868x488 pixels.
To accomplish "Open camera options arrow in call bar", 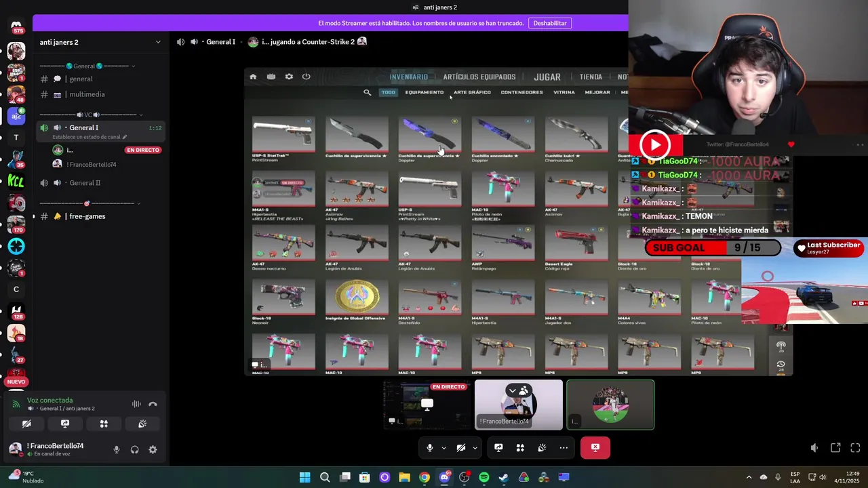I will point(475,447).
